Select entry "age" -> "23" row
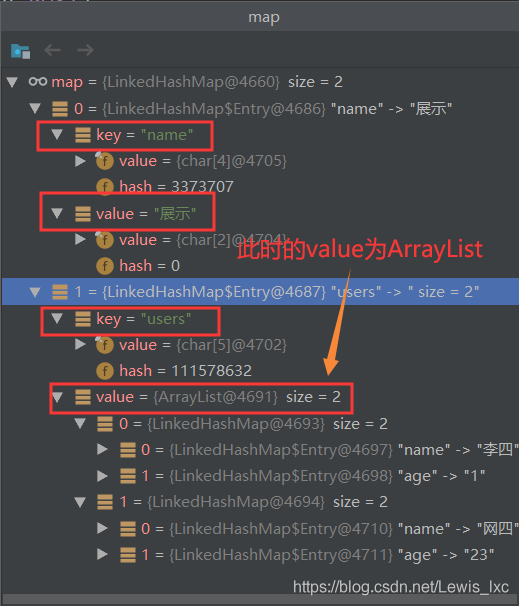The image size is (519, 606). [x=259, y=555]
